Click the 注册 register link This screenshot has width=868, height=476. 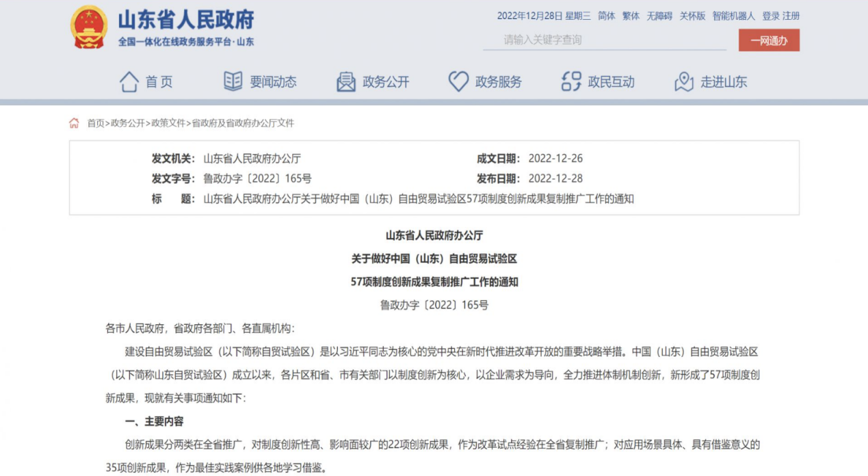[791, 16]
